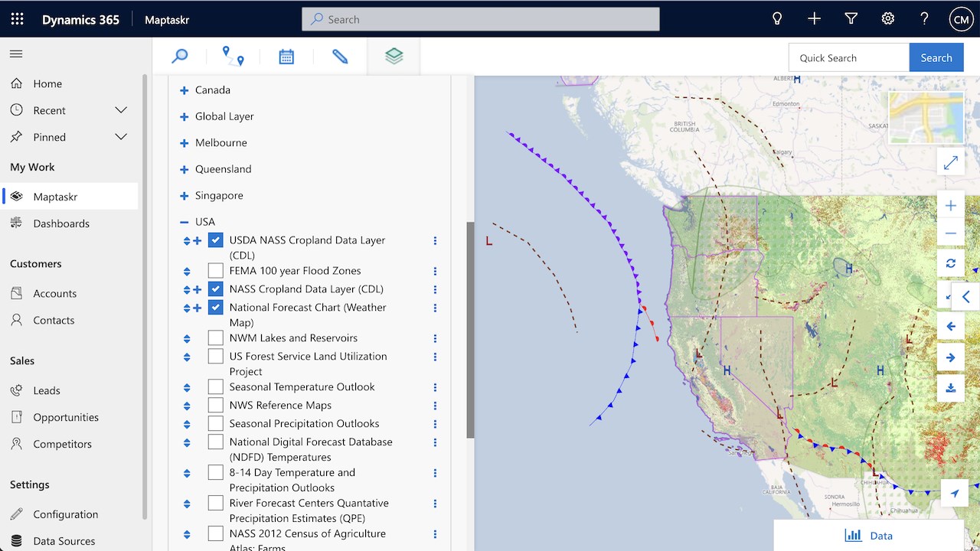The height and width of the screenshot is (551, 980).
Task: Open the three-dot menu for NWS Reference Maps
Action: point(435,406)
